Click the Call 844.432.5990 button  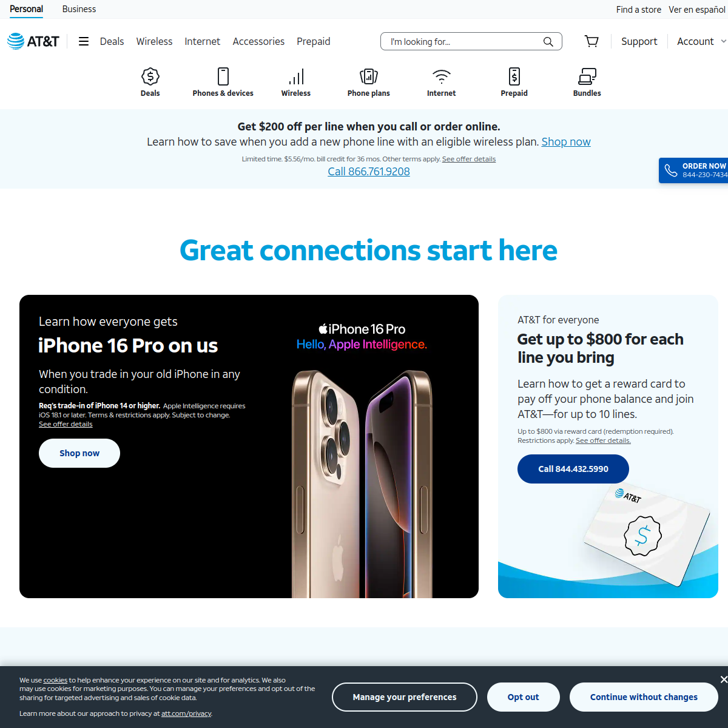coord(573,469)
